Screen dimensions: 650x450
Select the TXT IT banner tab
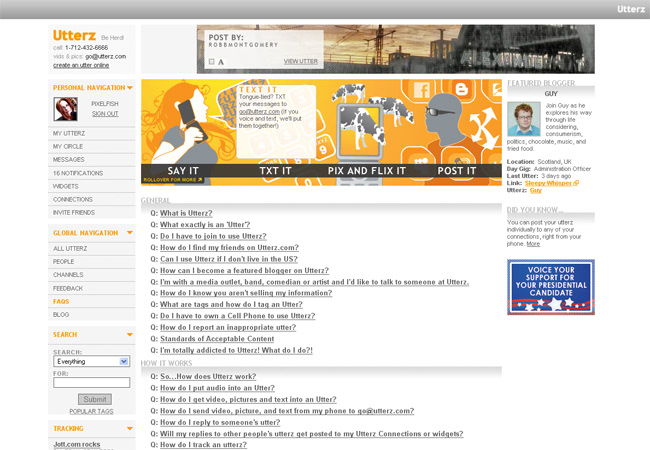(275, 171)
